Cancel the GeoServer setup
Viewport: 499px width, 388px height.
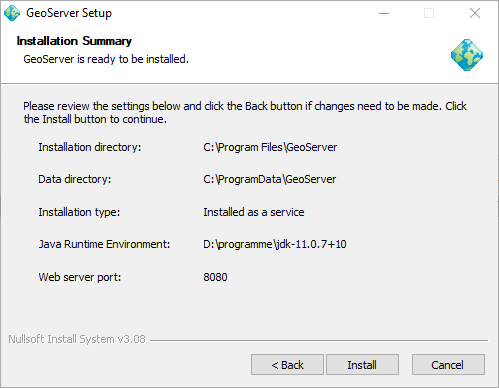coord(448,365)
